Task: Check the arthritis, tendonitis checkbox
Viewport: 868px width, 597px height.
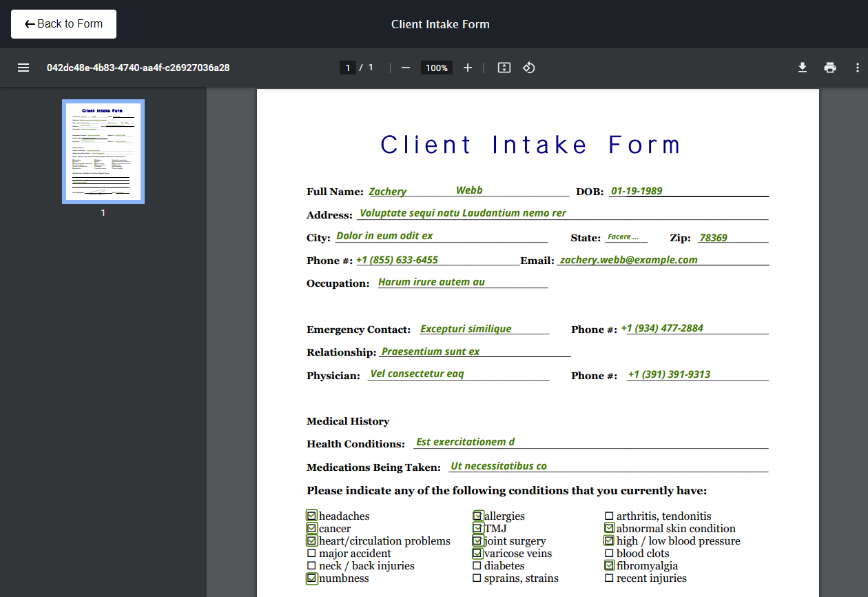Action: pos(609,516)
